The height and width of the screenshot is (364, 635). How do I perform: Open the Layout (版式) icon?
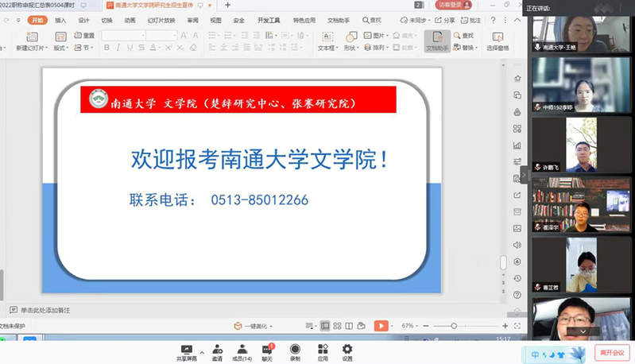(x=60, y=37)
